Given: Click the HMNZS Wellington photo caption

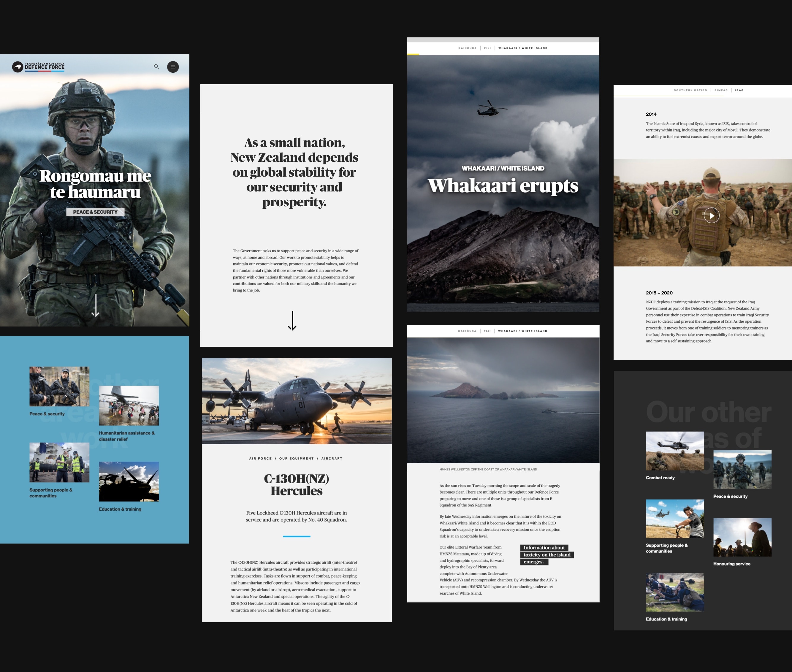Looking at the screenshot, I should [x=488, y=469].
